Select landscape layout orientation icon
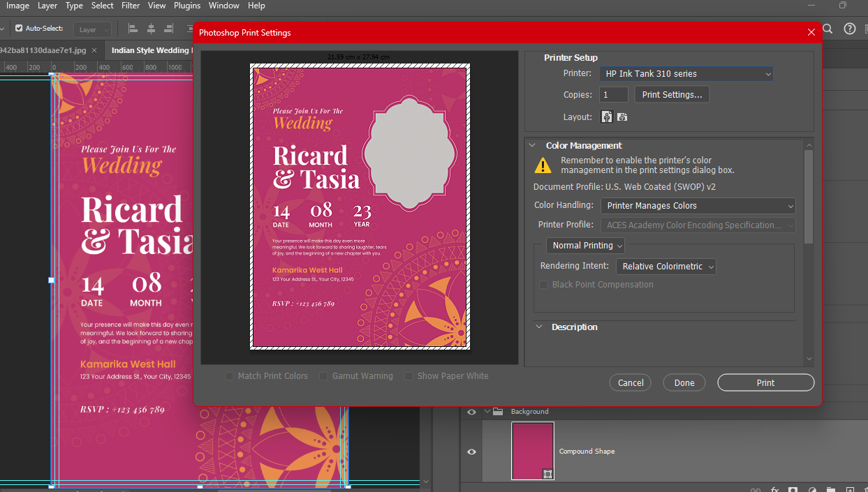Image resolution: width=868 pixels, height=492 pixels. (622, 117)
